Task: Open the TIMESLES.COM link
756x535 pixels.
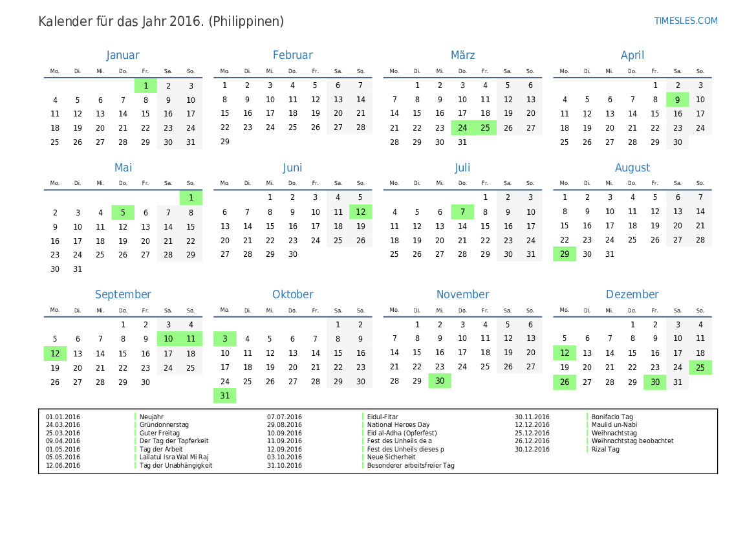Action: (x=686, y=21)
